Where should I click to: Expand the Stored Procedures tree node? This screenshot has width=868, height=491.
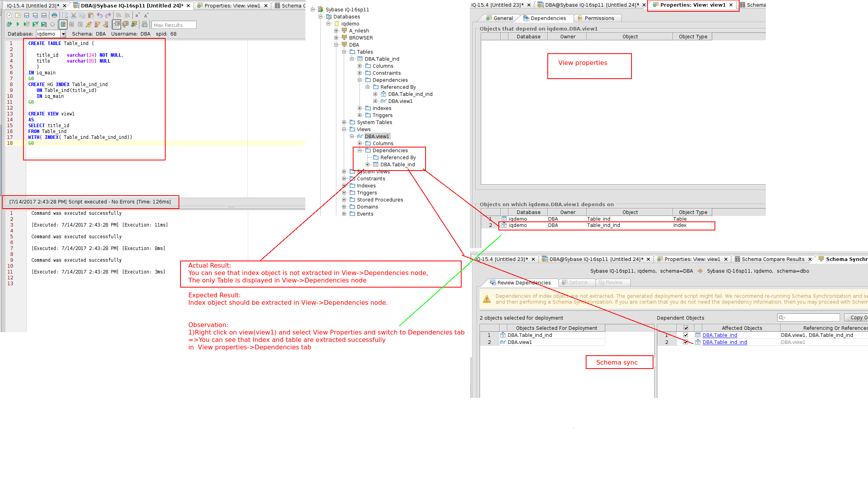click(344, 200)
